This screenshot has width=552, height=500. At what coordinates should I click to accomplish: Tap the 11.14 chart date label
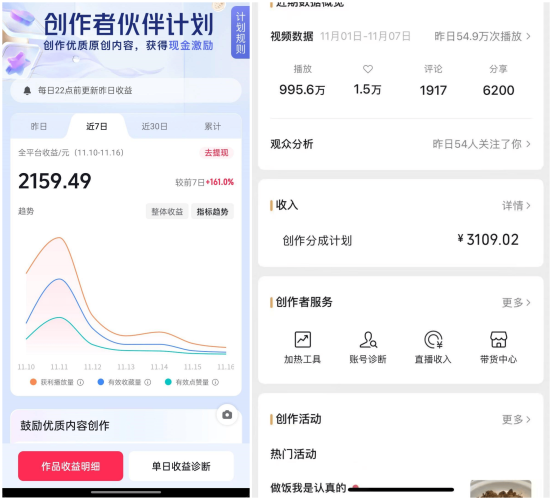pos(159,367)
